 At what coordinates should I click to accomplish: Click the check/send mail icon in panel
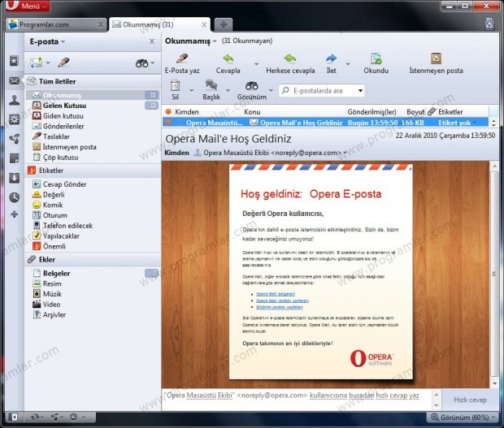point(36,63)
